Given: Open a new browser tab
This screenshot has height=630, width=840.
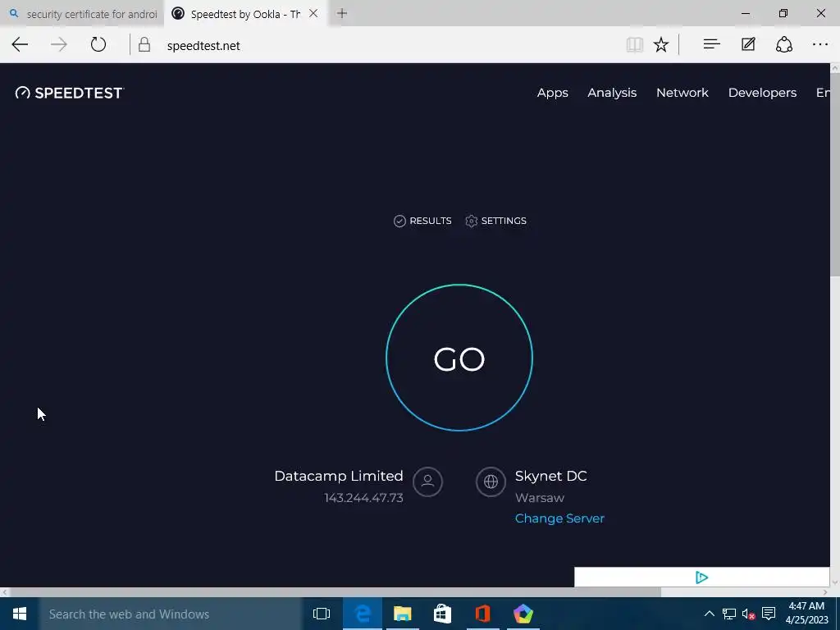Looking at the screenshot, I should [x=342, y=13].
